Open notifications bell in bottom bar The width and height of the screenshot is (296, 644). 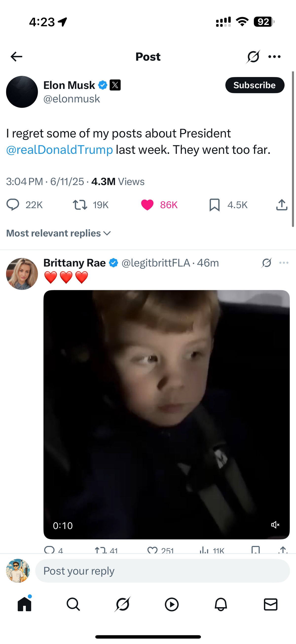pos(221,605)
